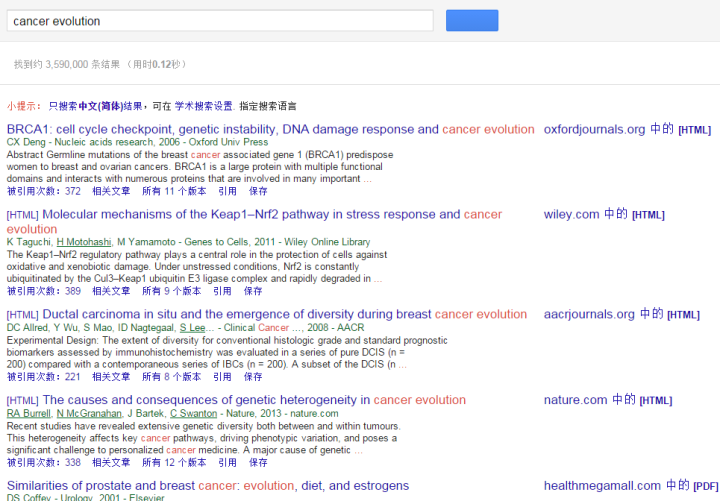View 被引用次数: 221 citations
The image size is (720, 501).
(x=44, y=377)
